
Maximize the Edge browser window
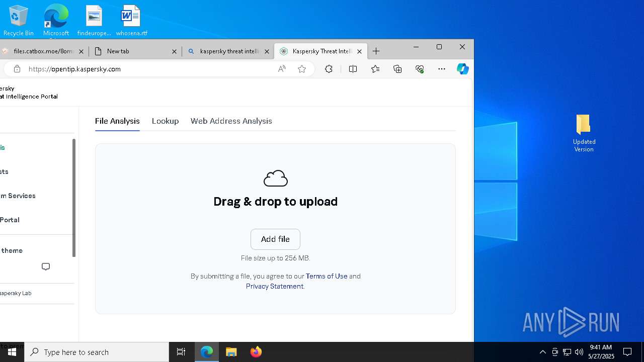[439, 47]
